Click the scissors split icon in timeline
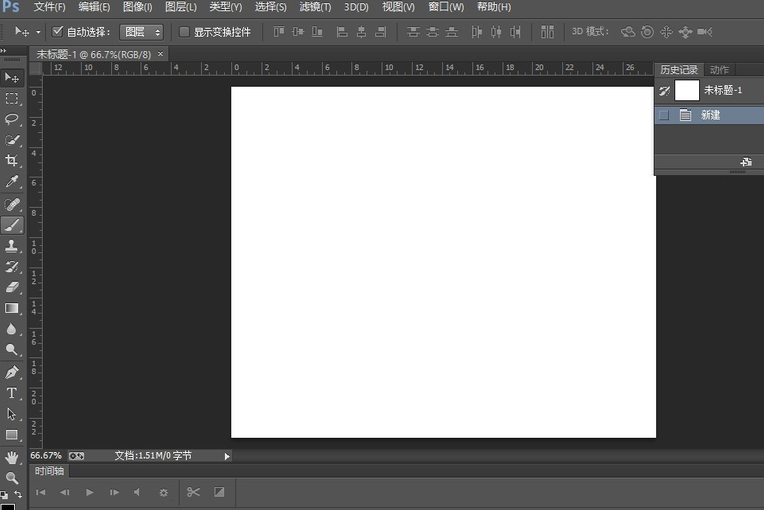The height and width of the screenshot is (510, 764). coord(193,492)
